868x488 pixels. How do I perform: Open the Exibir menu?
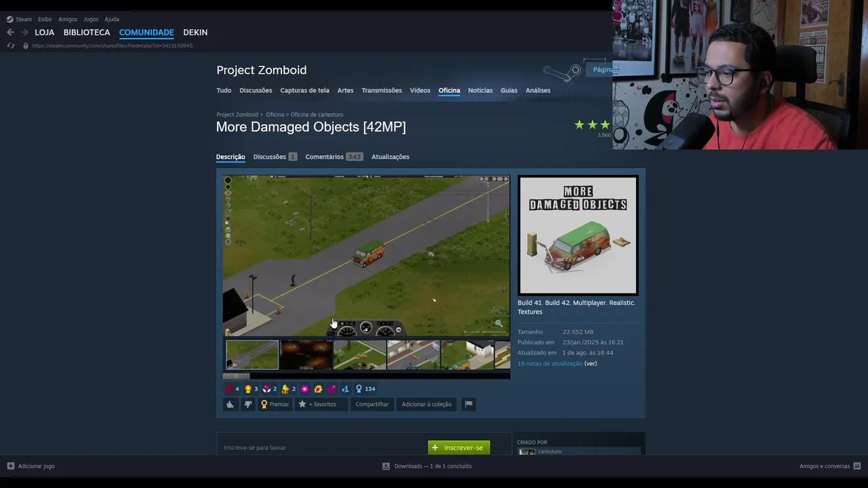coord(45,19)
